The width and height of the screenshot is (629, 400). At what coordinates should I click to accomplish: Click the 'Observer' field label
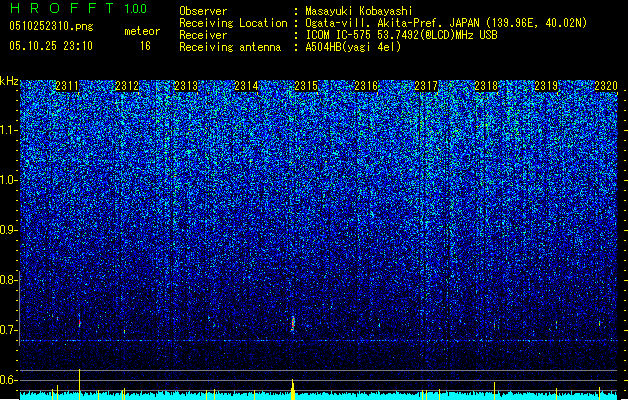[203, 11]
